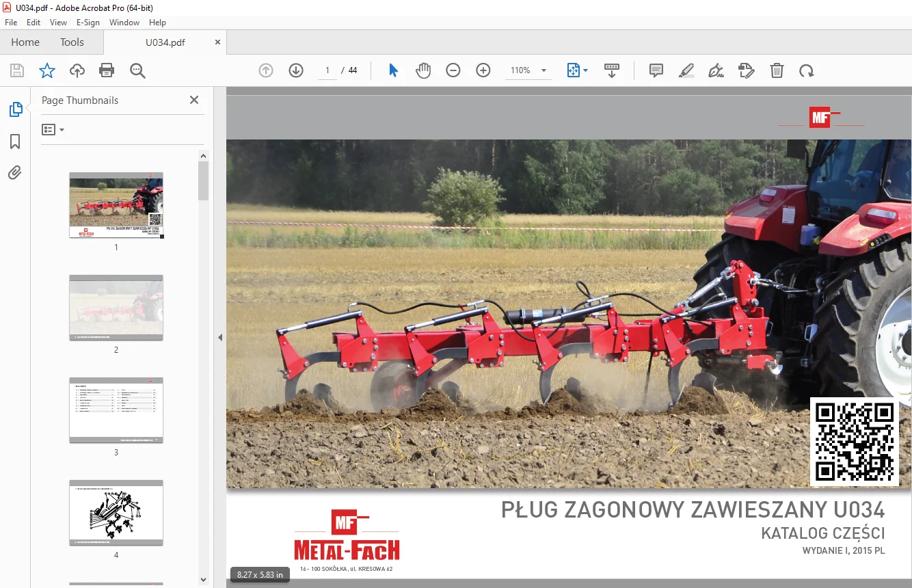Zoom out with the minus button
This screenshot has height=588, width=912.
coord(453,70)
